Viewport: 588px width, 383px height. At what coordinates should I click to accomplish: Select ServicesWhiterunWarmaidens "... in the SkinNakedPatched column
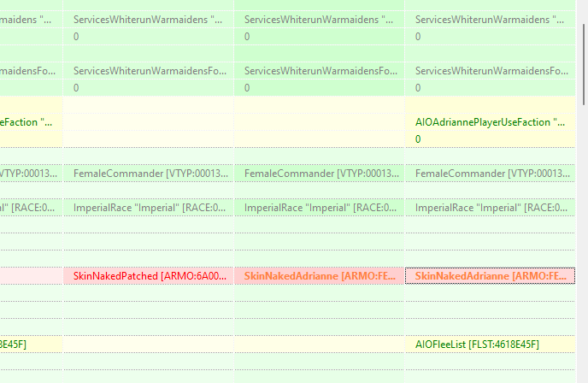[x=149, y=20]
